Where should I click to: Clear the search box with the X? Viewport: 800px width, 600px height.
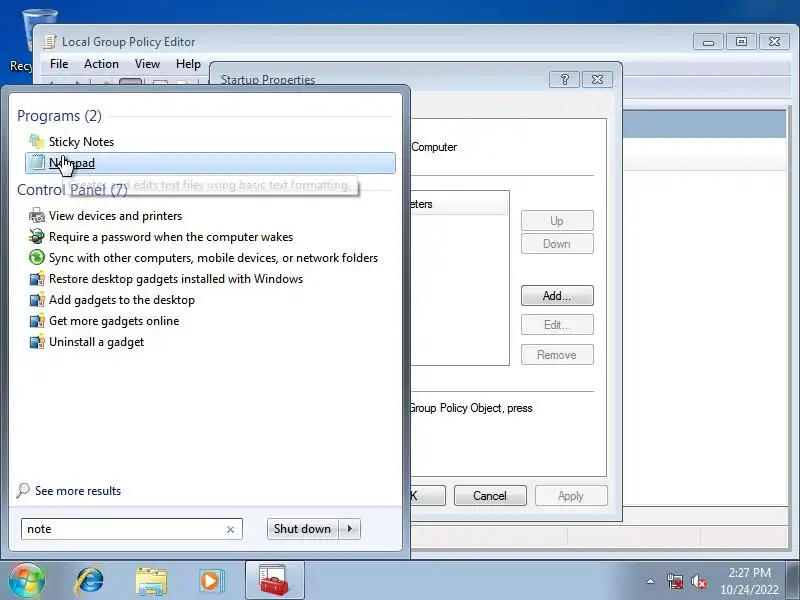pyautogui.click(x=230, y=530)
